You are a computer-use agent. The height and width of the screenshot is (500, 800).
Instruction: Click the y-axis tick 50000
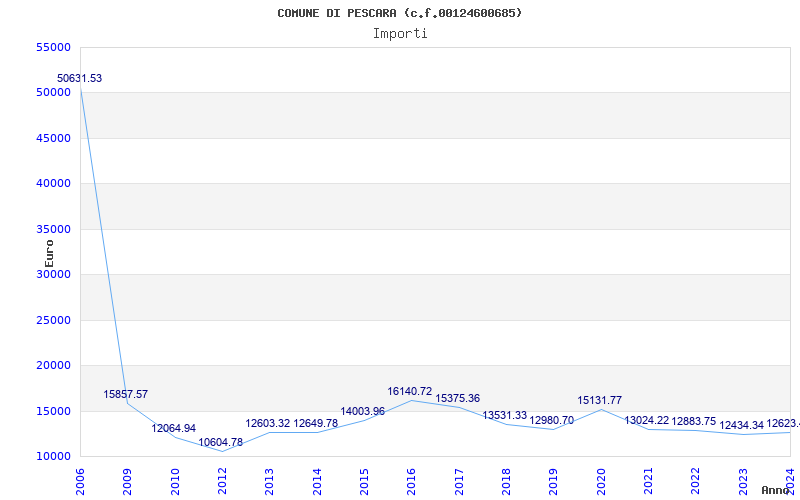54,92
